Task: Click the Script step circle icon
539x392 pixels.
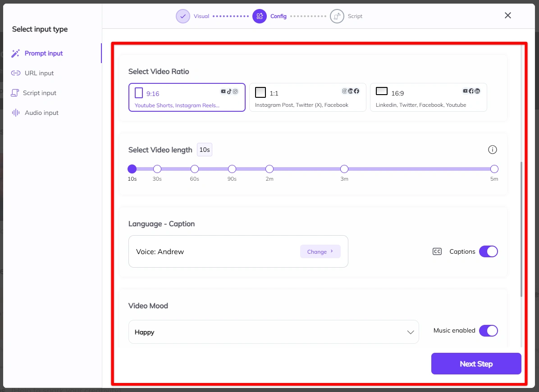Action: (x=337, y=16)
